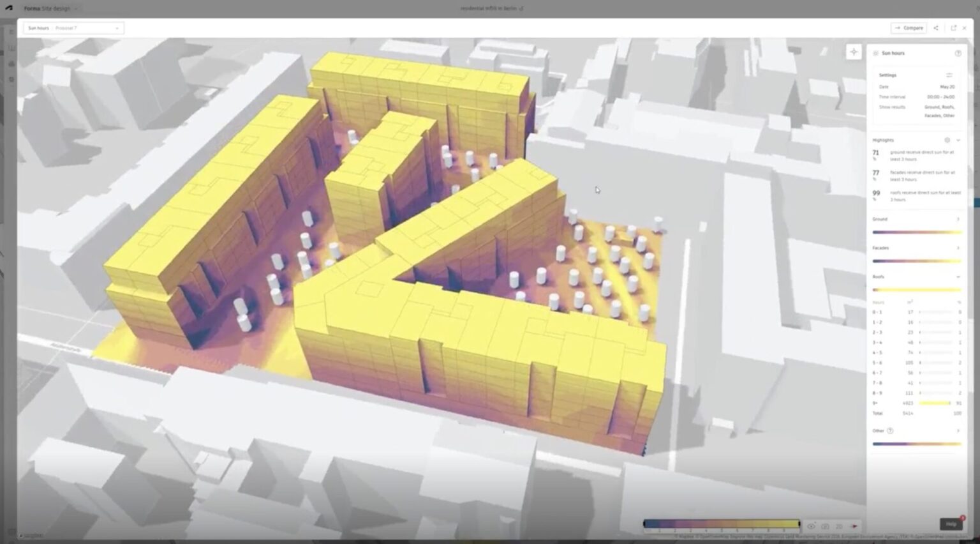
Task: Click the sun hours color gradient legend bar
Action: (722, 523)
